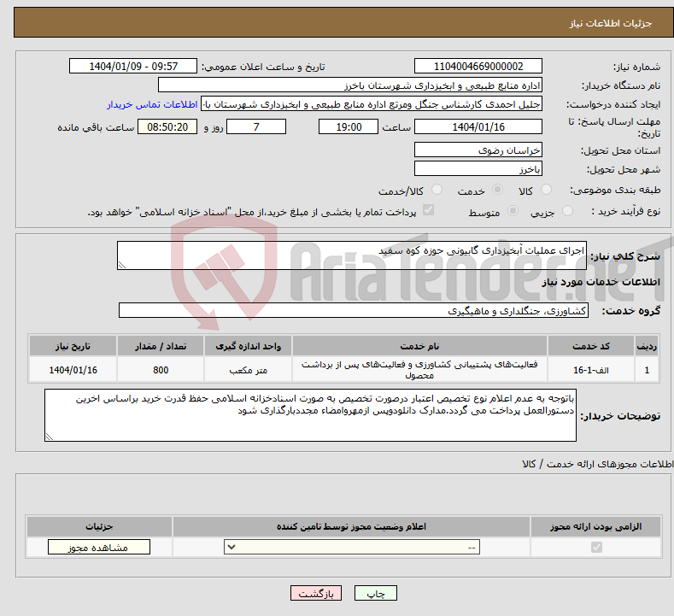Click the اطلاعات خدمات مورد نیاز heading

coord(601,282)
